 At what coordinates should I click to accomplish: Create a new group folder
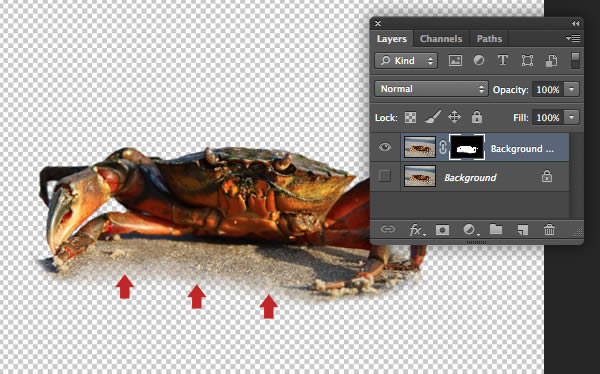(x=496, y=229)
